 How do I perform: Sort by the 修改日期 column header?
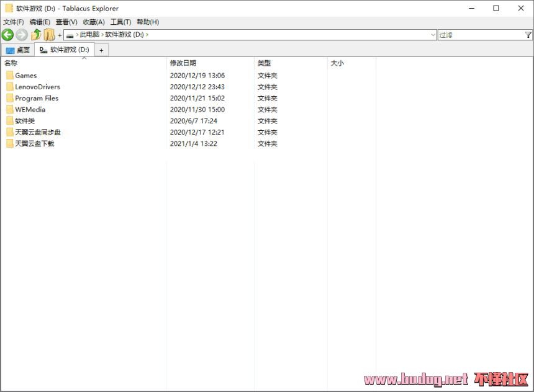210,63
